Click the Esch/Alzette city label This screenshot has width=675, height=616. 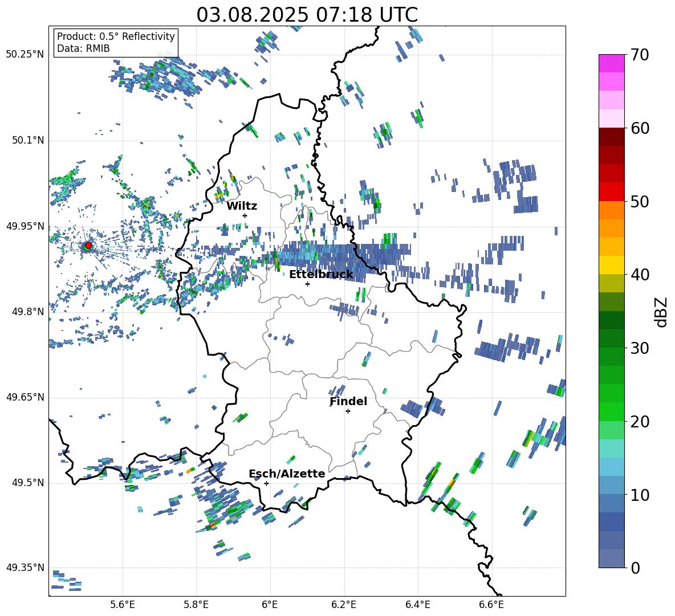tap(287, 474)
